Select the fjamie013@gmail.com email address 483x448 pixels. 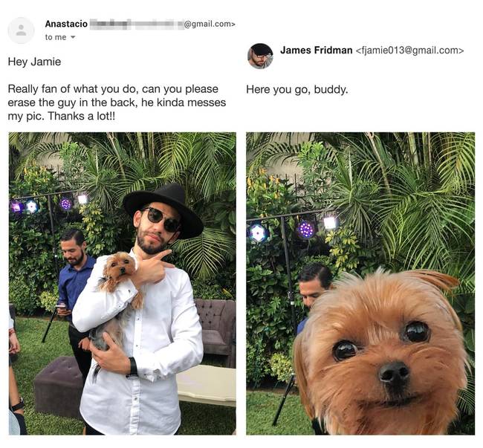[x=409, y=51]
